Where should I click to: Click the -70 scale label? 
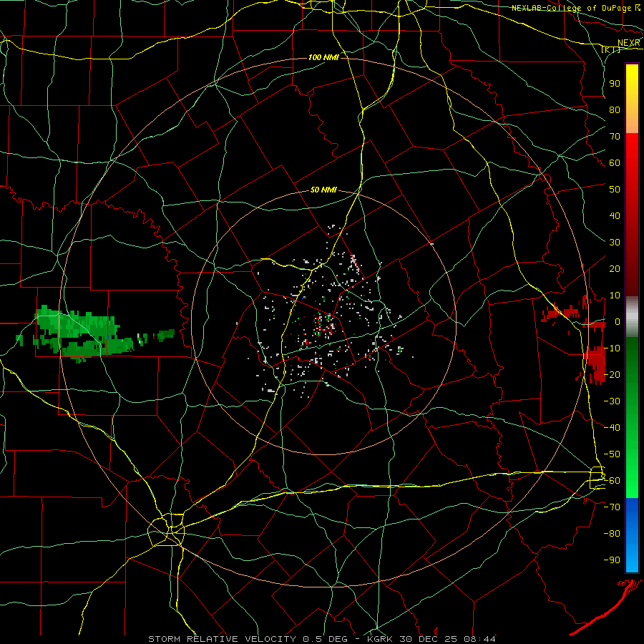tap(612, 507)
